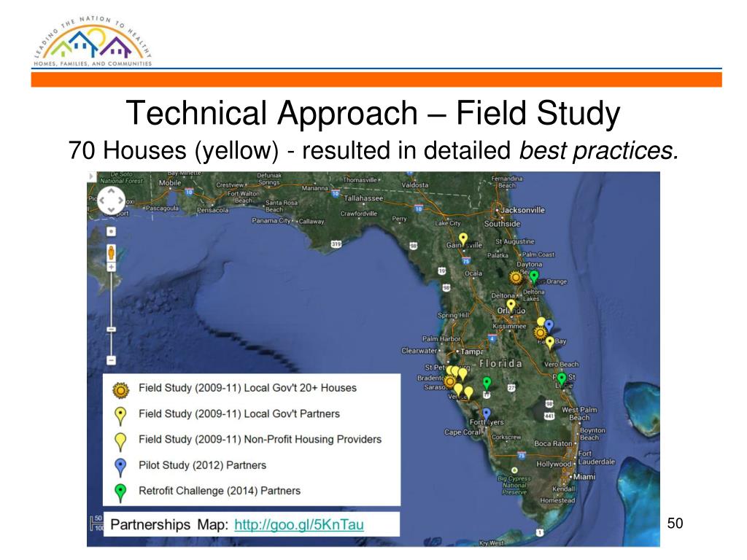The image size is (747, 560).
Task: Click the map scale indicator at bottom-left
Action: [96, 523]
